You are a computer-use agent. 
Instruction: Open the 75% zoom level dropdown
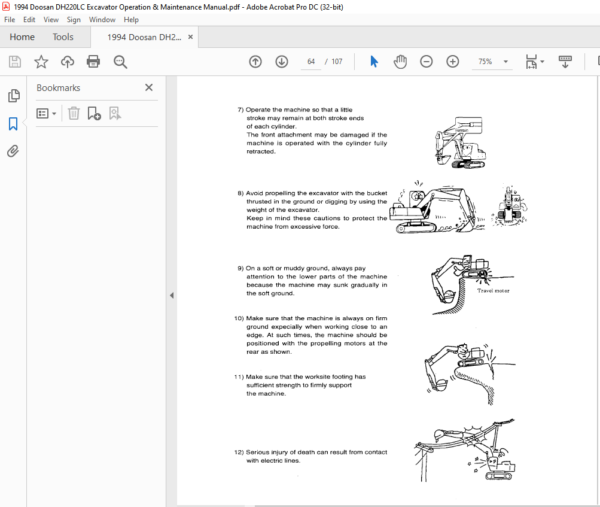505,62
